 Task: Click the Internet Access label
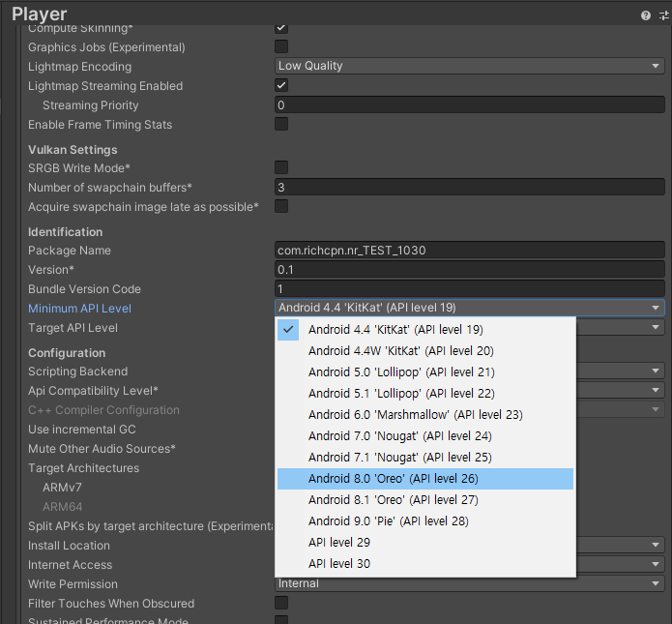coord(70,565)
